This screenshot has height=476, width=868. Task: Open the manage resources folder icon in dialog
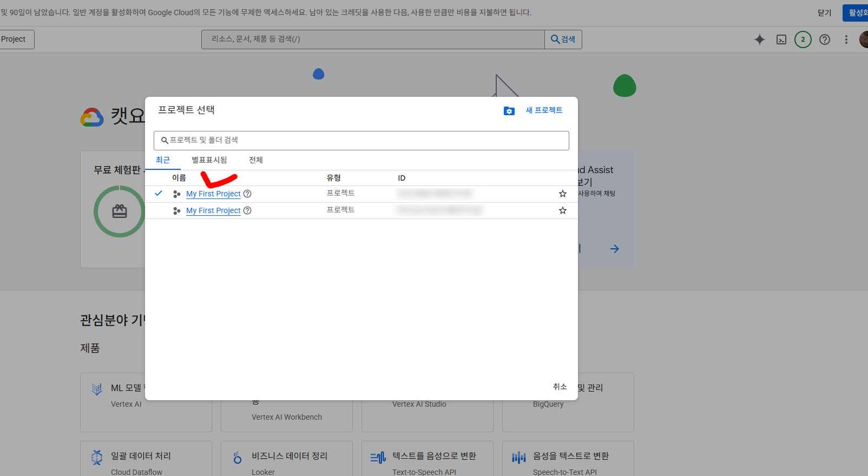pyautogui.click(x=509, y=111)
